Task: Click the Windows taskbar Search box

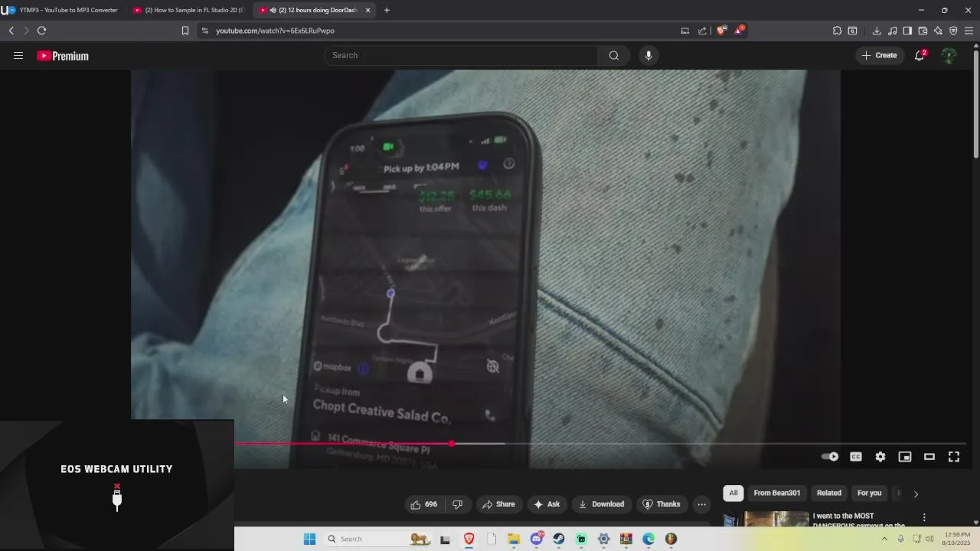Action: (377, 539)
